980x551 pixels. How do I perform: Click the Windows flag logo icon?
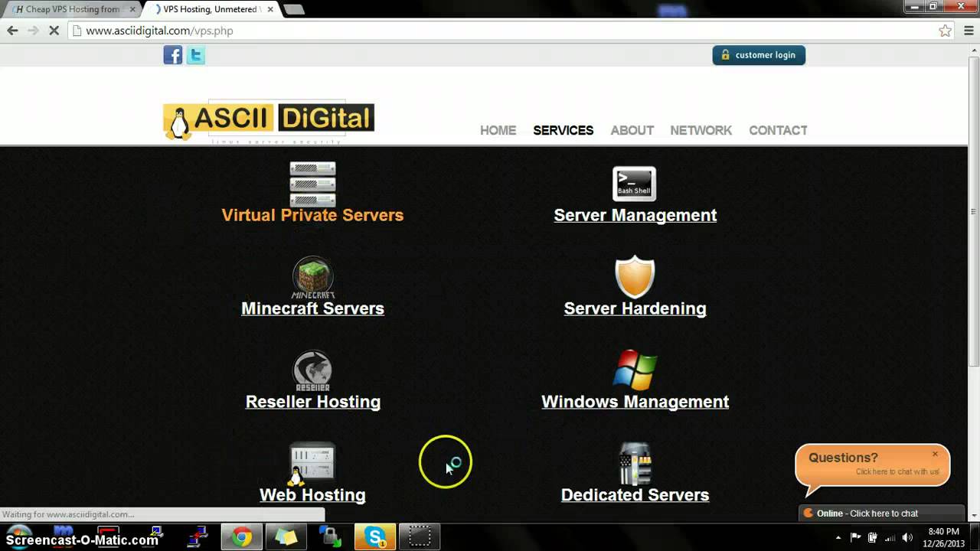[635, 370]
